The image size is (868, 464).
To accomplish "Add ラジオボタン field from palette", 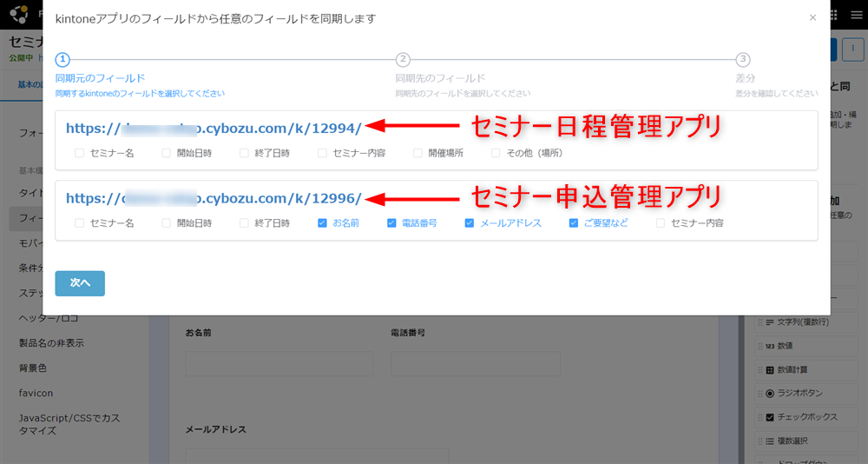I will (x=806, y=393).
